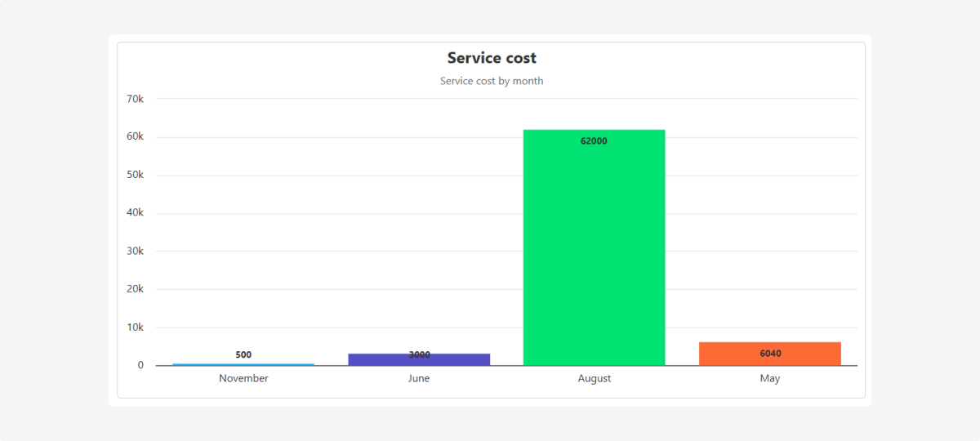The image size is (980, 441).
Task: Click the 70k y-axis label
Action: [x=135, y=99]
